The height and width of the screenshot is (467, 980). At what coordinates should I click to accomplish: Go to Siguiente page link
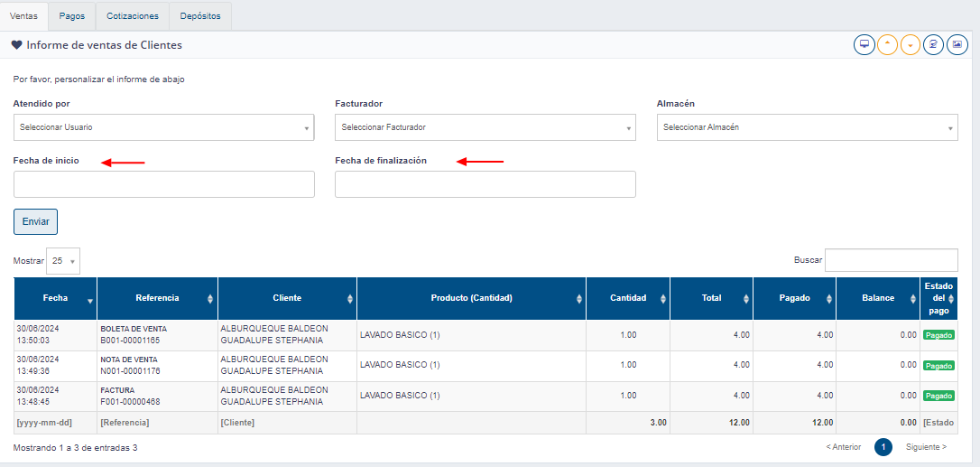(926, 447)
